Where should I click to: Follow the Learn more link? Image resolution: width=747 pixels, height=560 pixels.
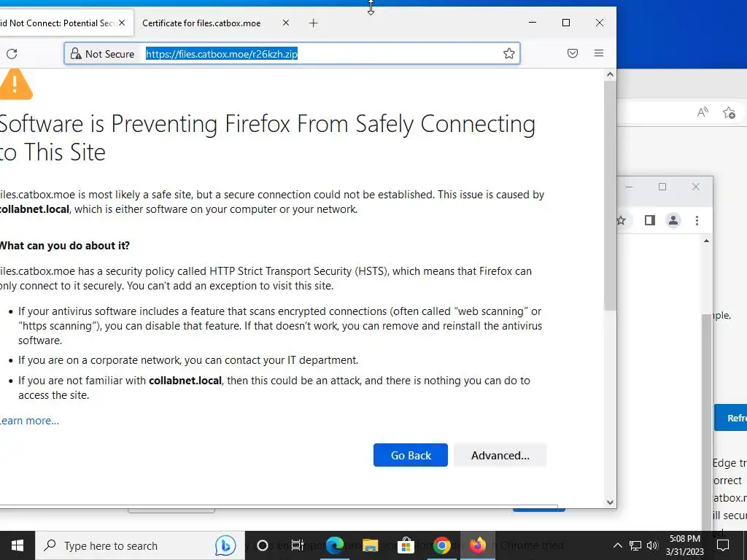point(29,421)
